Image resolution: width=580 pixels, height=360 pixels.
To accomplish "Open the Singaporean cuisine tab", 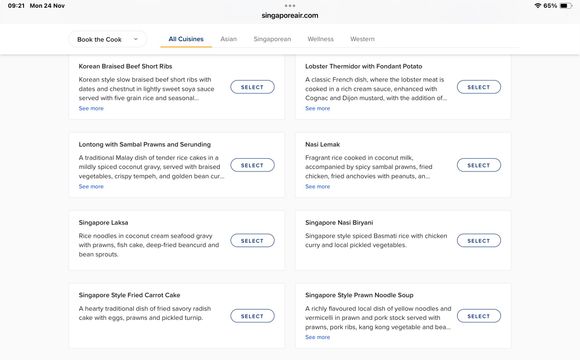I will [x=272, y=39].
